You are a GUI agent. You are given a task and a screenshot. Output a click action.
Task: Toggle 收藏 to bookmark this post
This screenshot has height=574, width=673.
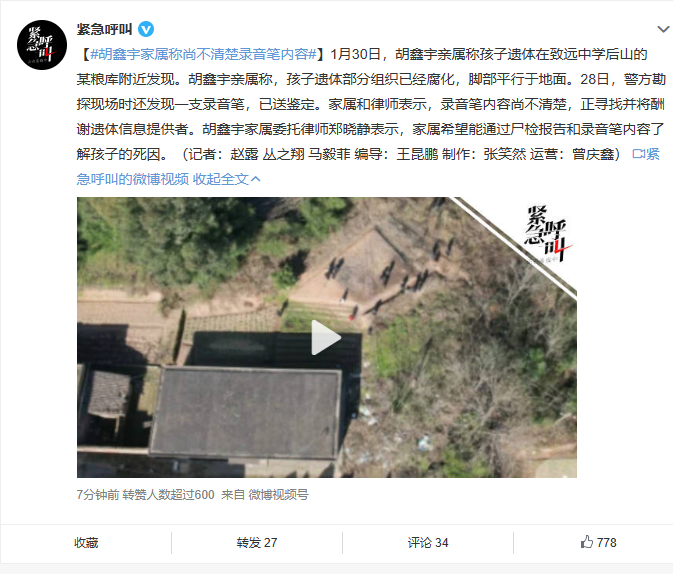point(86,543)
